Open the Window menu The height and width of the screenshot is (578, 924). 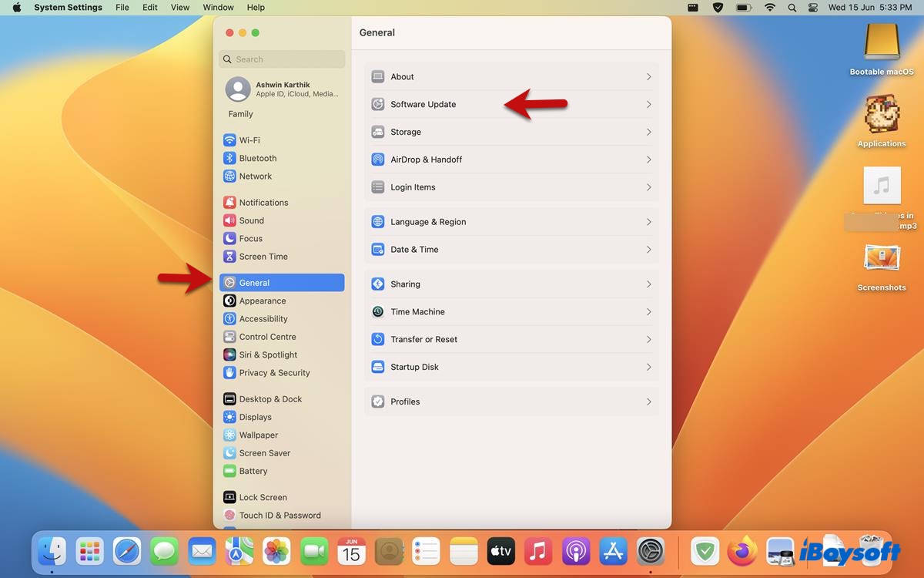pos(218,8)
